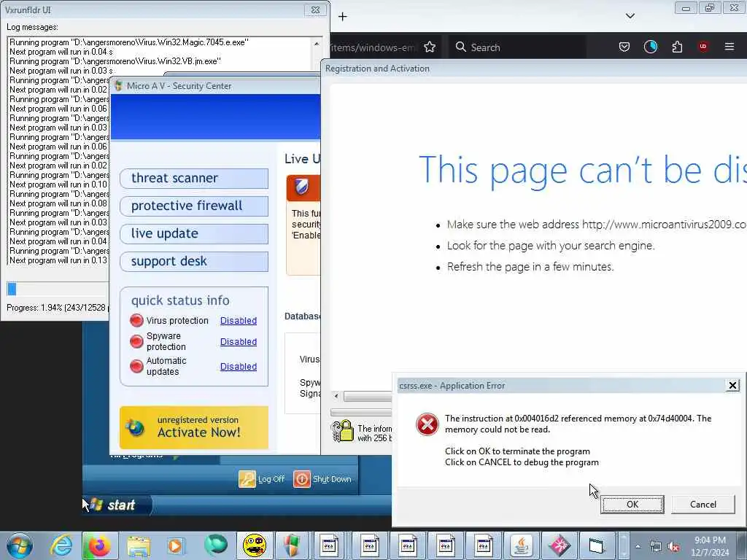Click Disabled link next to Spyware protection
This screenshot has width=747, height=560.
(239, 341)
